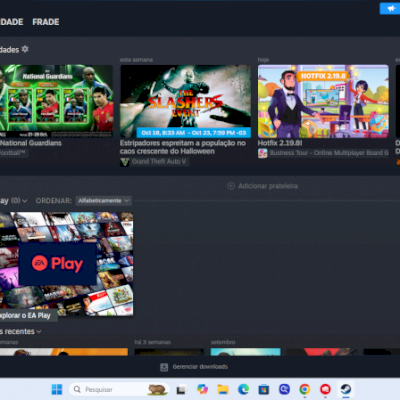This screenshot has height=400, width=400.
Task: Click the Pesquisar taskbar search field
Action: tap(119, 389)
